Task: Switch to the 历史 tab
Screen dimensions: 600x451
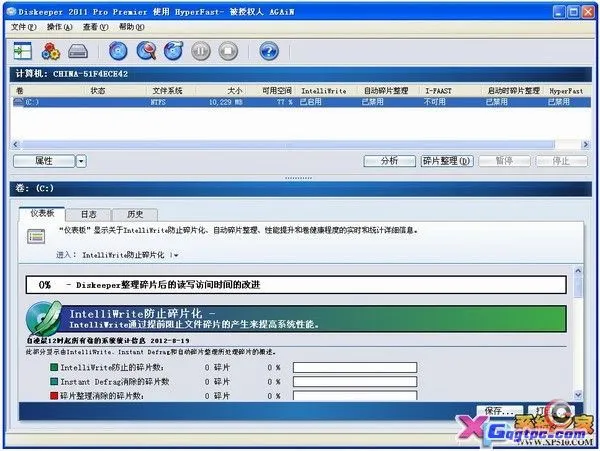Action: 135,215
